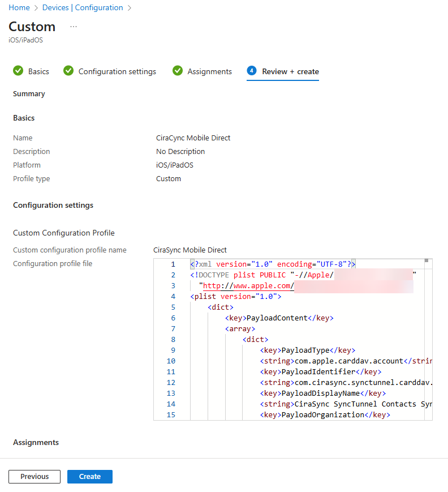
Task: Click the apple.com URL in line 3
Action: coord(248,286)
